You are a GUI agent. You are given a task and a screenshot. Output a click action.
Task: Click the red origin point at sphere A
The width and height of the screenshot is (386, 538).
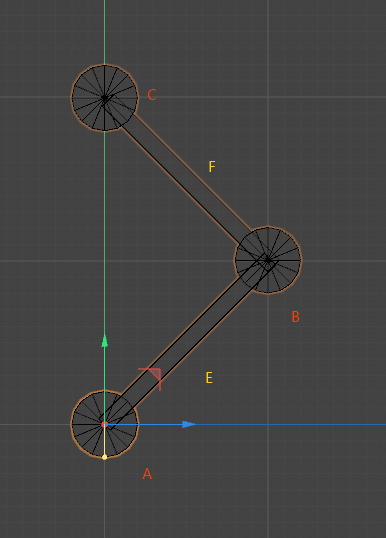point(105,424)
